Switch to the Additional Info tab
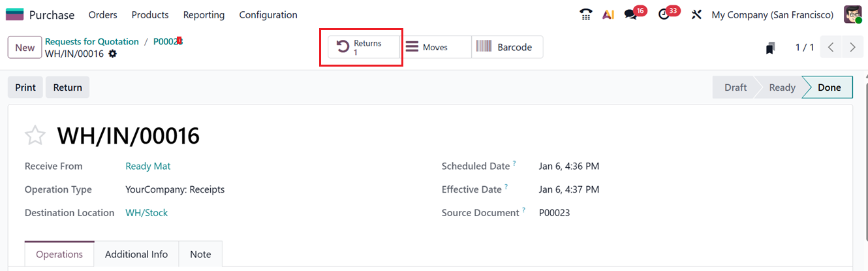868x271 pixels. pos(136,254)
